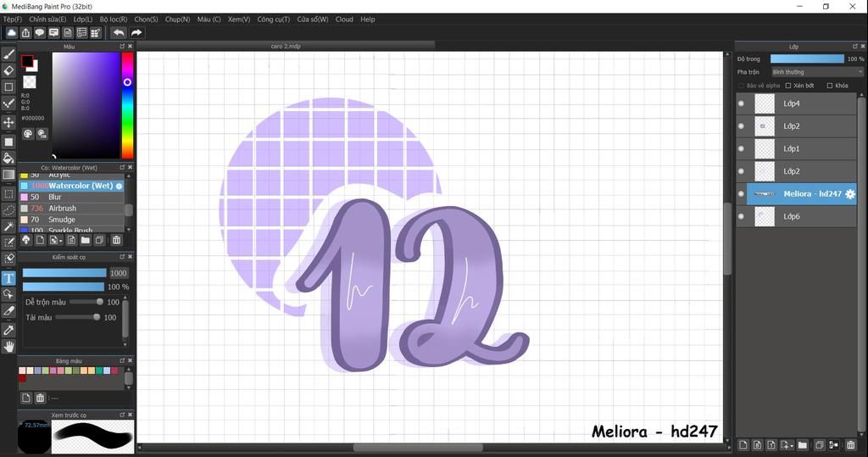
Task: Select the rectangular selection tool
Action: [x=8, y=194]
